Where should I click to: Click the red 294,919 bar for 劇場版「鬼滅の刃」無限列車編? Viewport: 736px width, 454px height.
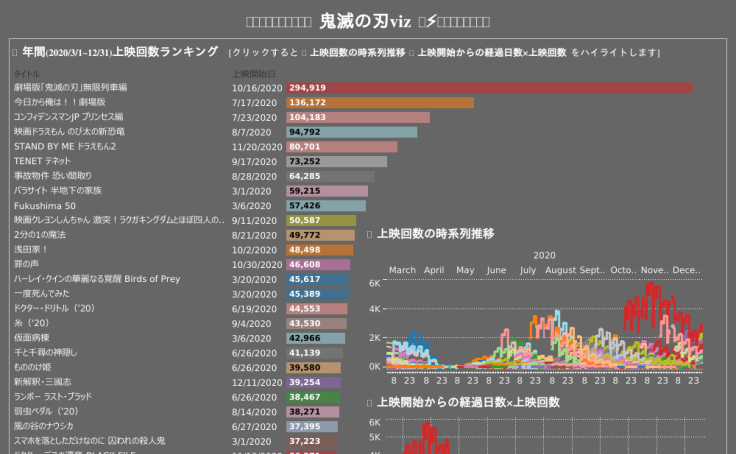(489, 88)
